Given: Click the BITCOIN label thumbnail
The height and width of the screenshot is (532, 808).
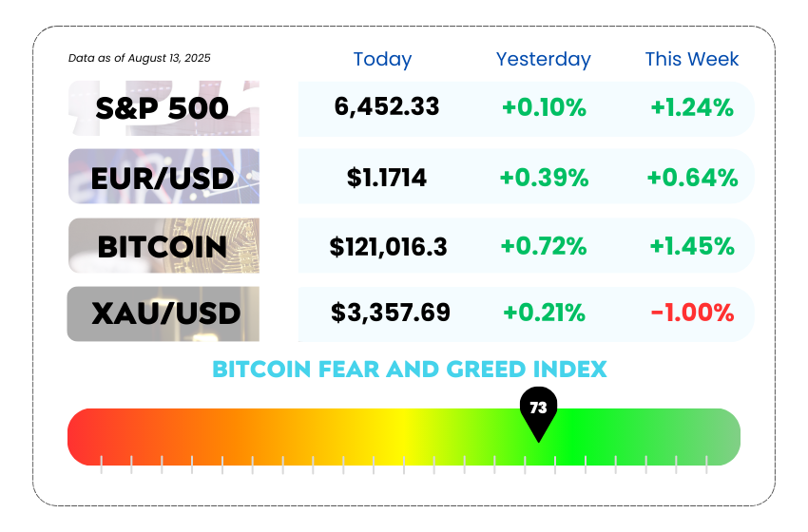Looking at the screenshot, I should click(163, 246).
